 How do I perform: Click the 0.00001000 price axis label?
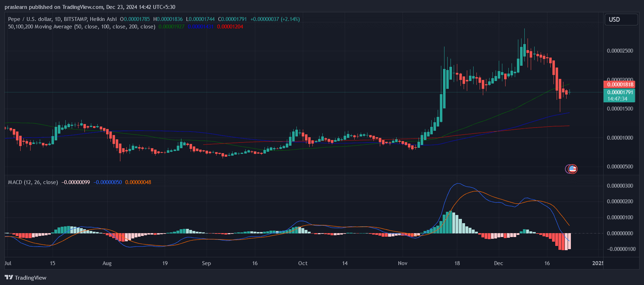click(620, 138)
